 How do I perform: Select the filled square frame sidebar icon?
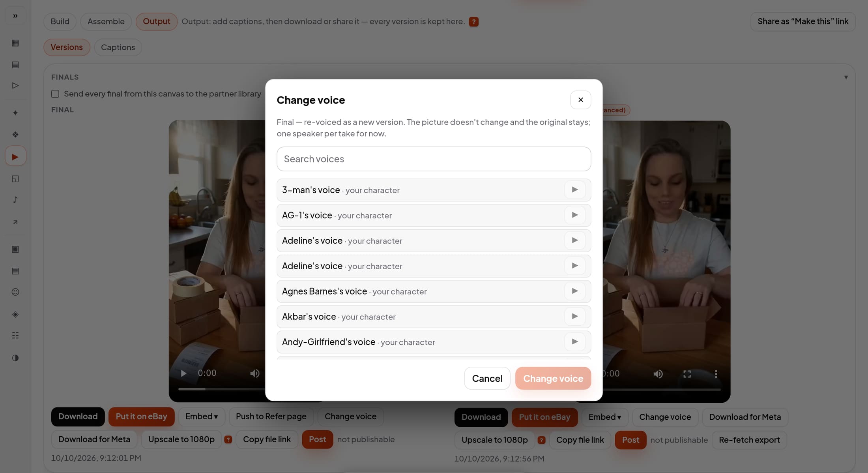tap(15, 249)
